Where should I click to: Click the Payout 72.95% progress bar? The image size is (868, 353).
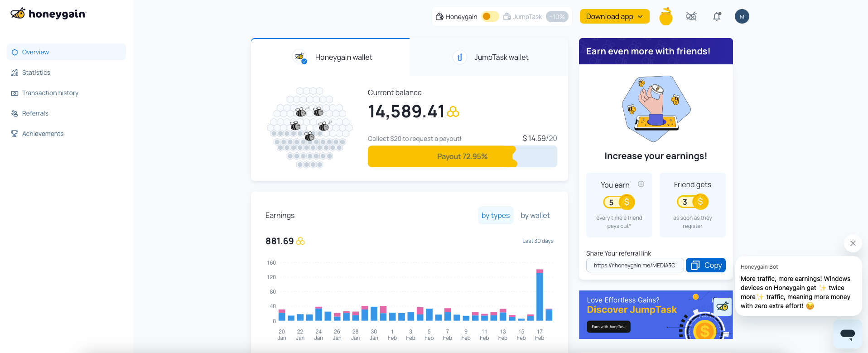coord(462,157)
